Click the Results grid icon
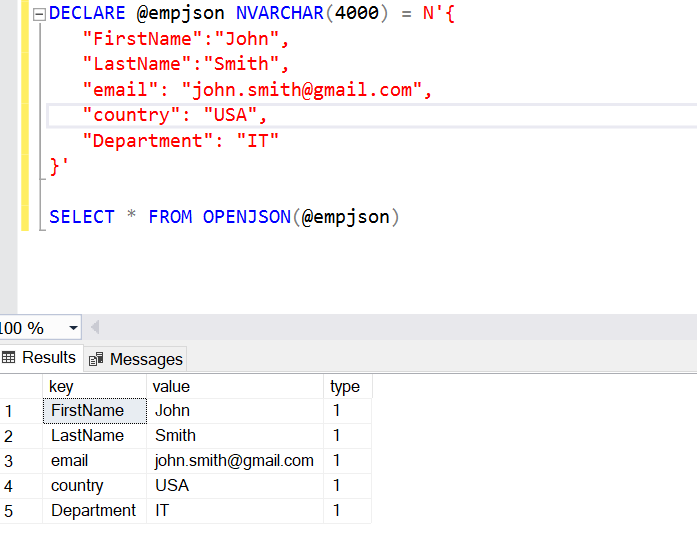 8,357
